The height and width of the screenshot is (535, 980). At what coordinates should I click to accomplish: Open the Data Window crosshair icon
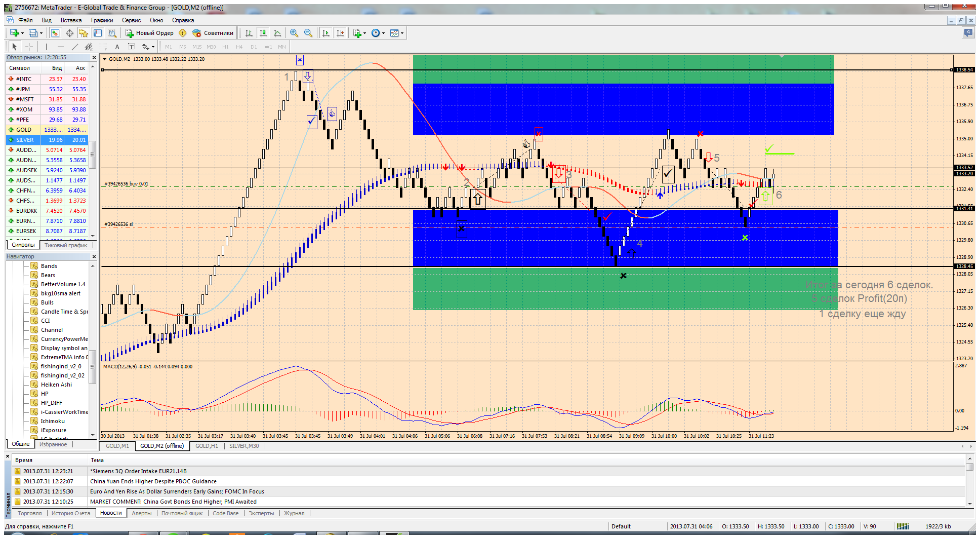pyautogui.click(x=69, y=33)
